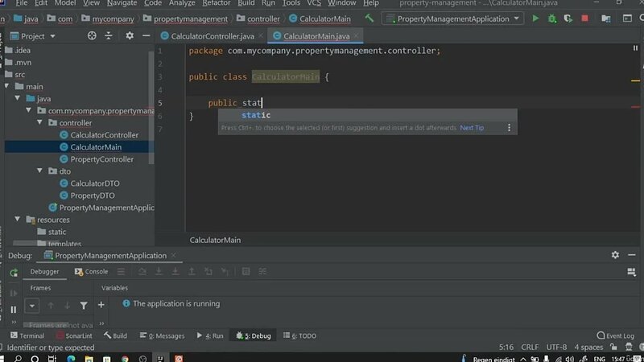Image resolution: width=644 pixels, height=362 pixels.
Task: Open Chrome from Windows taskbar
Action: 125,358
